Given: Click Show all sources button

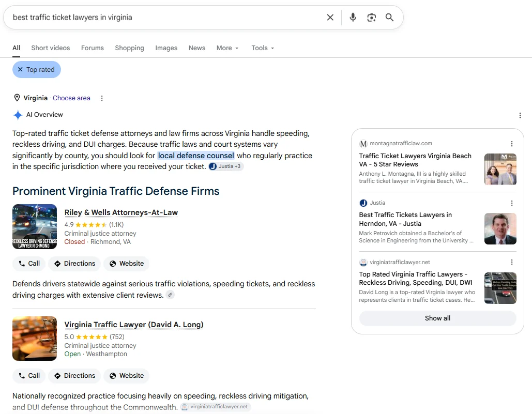Looking at the screenshot, I should click(438, 318).
